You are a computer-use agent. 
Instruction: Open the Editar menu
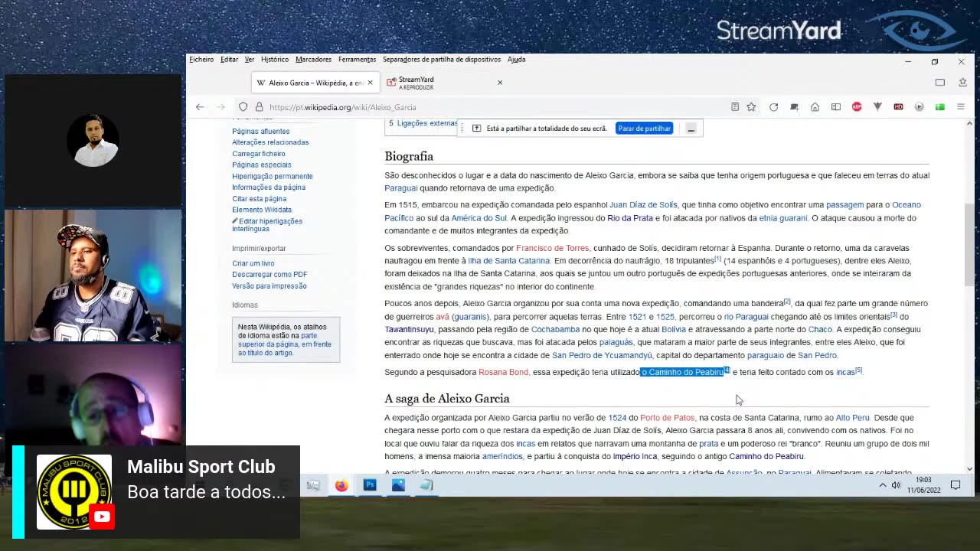click(229, 60)
